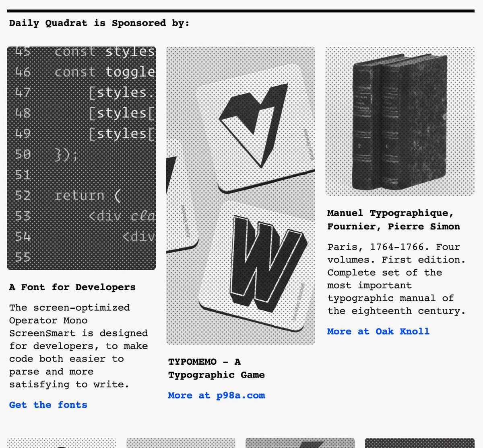Open the code editor sponsor image
This screenshot has height=448, width=483.
pyautogui.click(x=81, y=158)
